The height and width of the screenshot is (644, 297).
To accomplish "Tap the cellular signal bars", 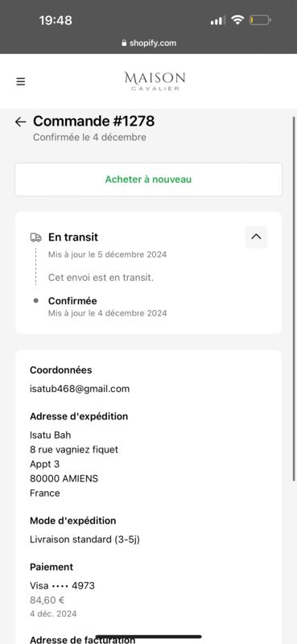I will pyautogui.click(x=217, y=20).
